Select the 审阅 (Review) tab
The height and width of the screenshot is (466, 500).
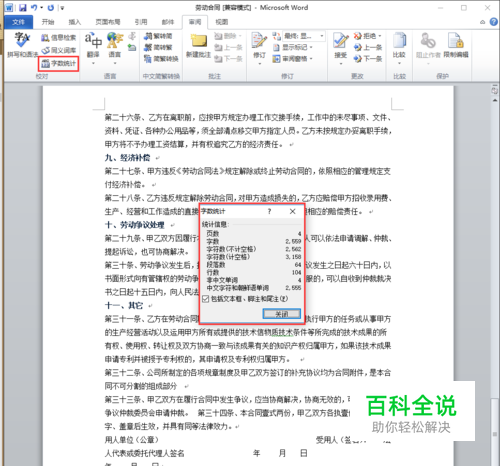coord(195,22)
